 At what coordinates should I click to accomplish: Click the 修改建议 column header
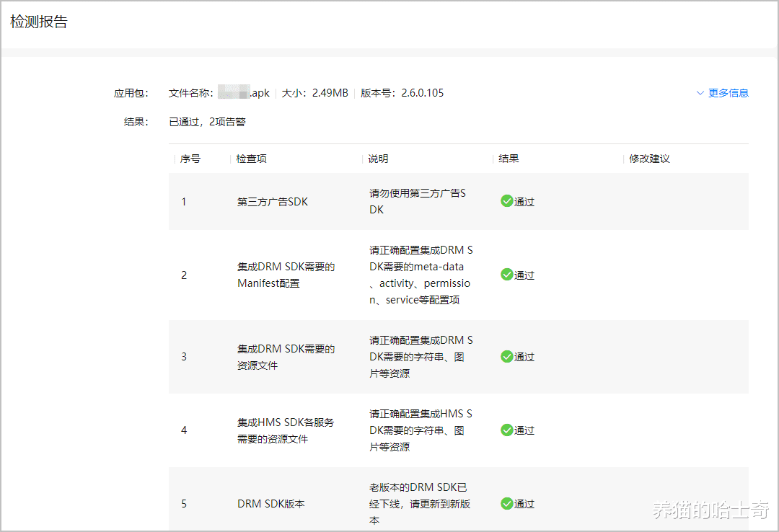click(649, 159)
